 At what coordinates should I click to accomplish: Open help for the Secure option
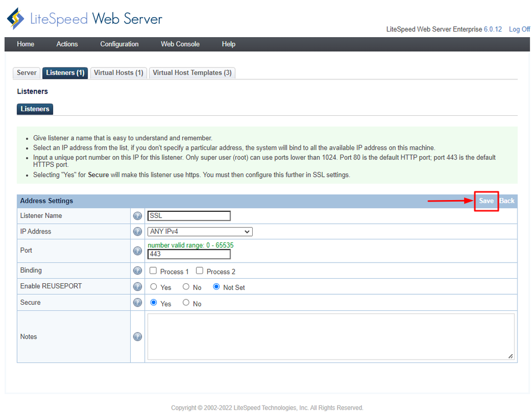(x=137, y=303)
